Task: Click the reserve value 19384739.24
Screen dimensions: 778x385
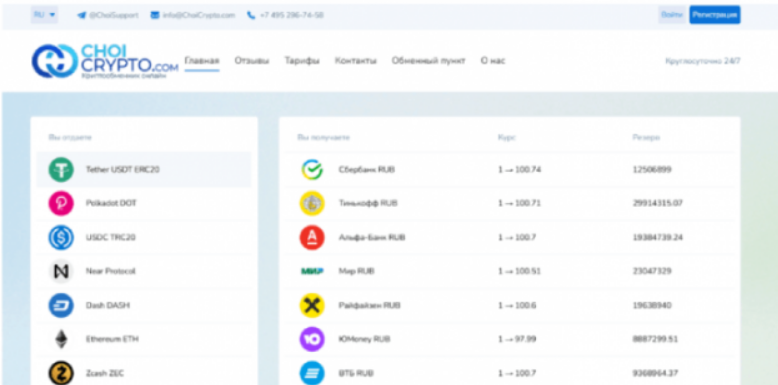Action: click(657, 238)
